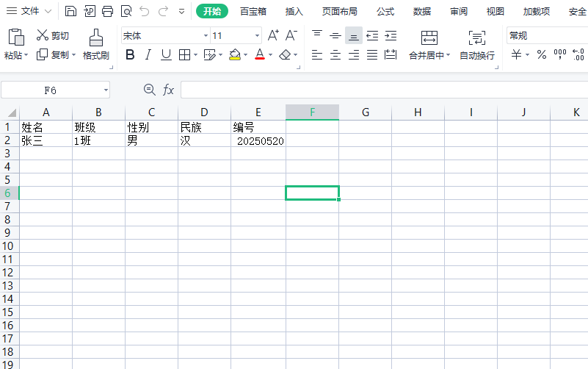Select cell containing 张三
Image resolution: width=588 pixels, height=369 pixels.
point(46,141)
